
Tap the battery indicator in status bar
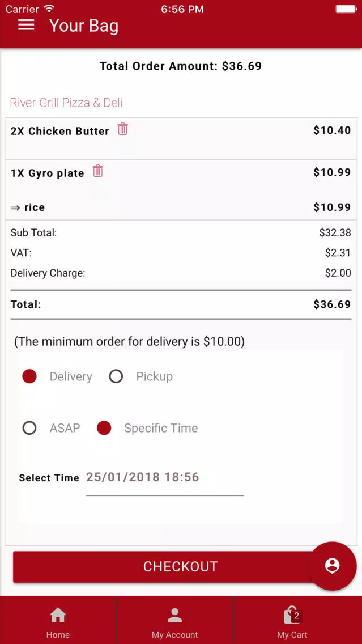[x=345, y=9]
